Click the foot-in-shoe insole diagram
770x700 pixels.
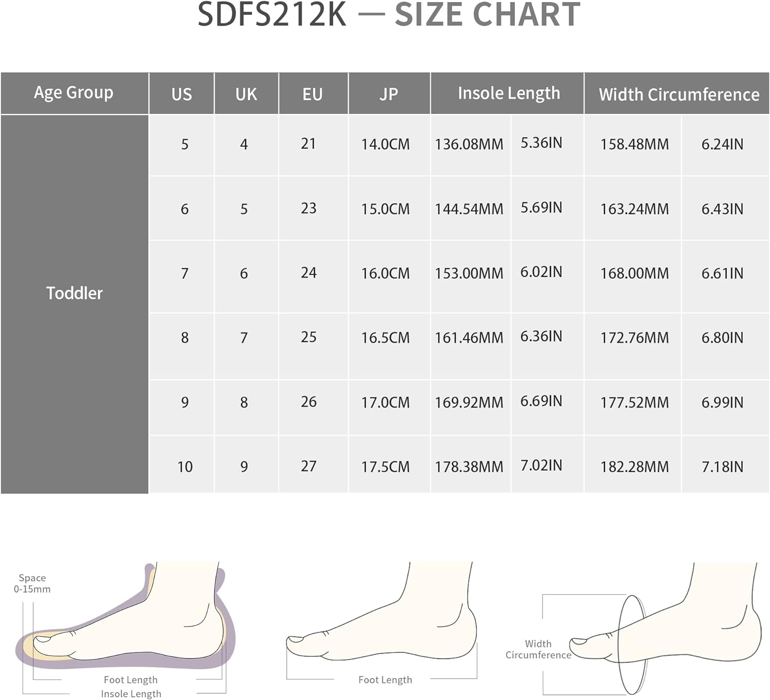126,616
